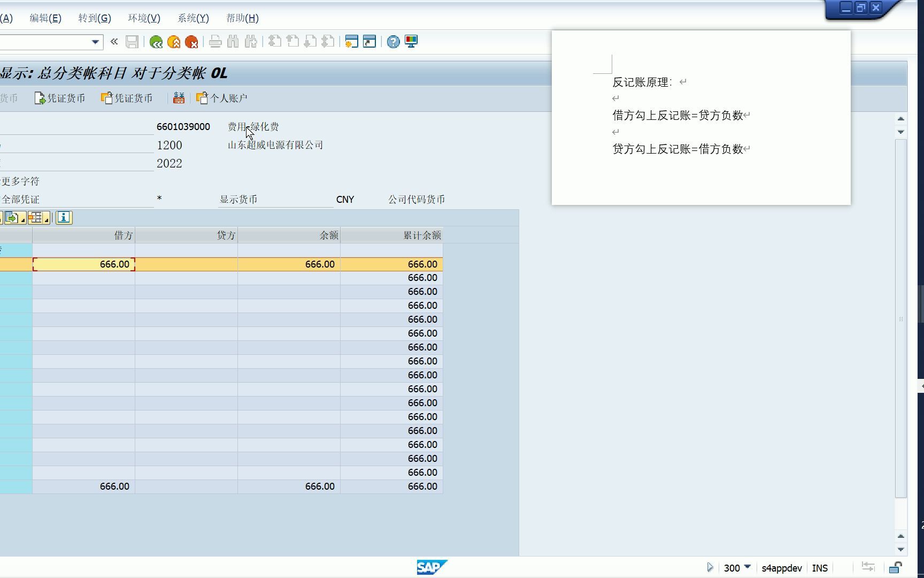The height and width of the screenshot is (578, 924).
Task: Select the highlighted 余额 666.00 cell
Action: tap(289, 264)
